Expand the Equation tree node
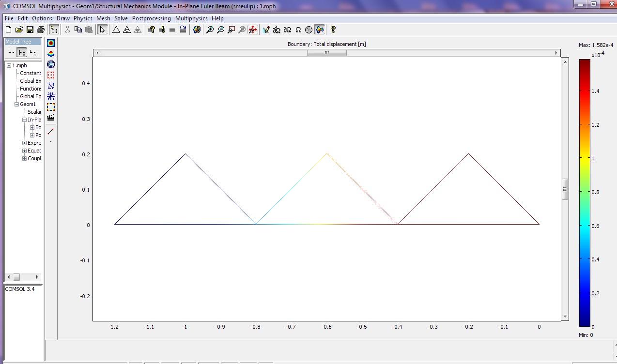The height and width of the screenshot is (364, 617). pos(24,151)
